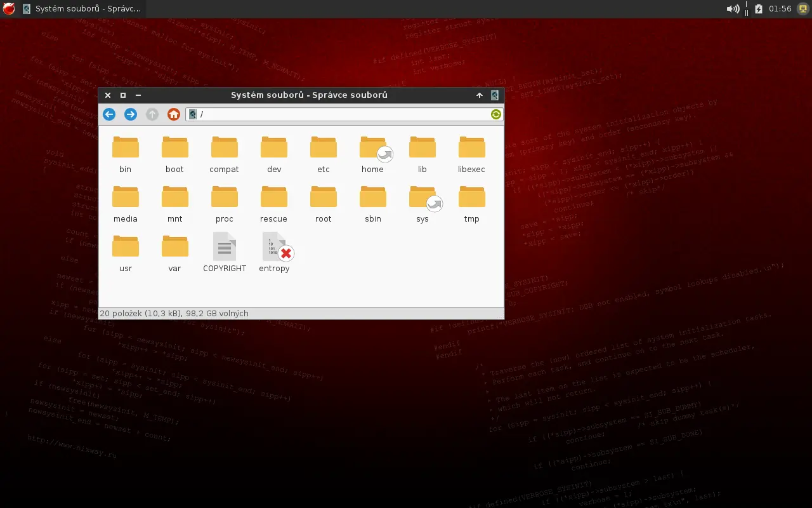Focus the location path field showing /

(343, 114)
